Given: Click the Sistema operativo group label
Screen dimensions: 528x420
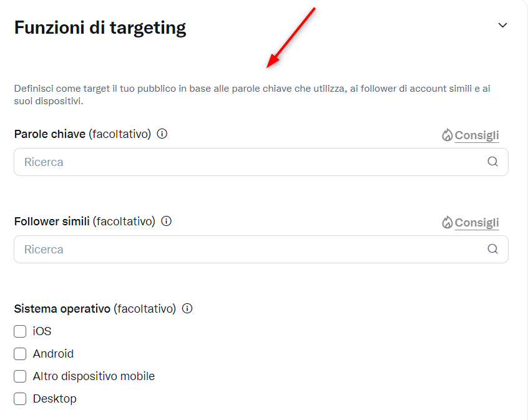Looking at the screenshot, I should pyautogui.click(x=62, y=308).
